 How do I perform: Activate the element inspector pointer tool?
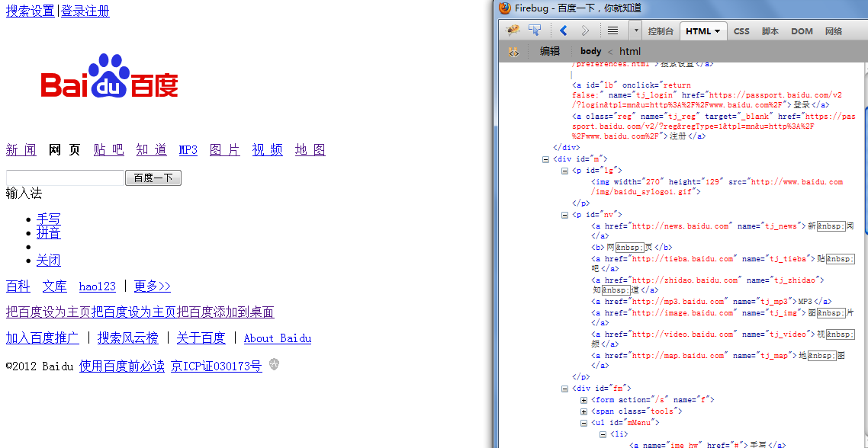[535, 30]
